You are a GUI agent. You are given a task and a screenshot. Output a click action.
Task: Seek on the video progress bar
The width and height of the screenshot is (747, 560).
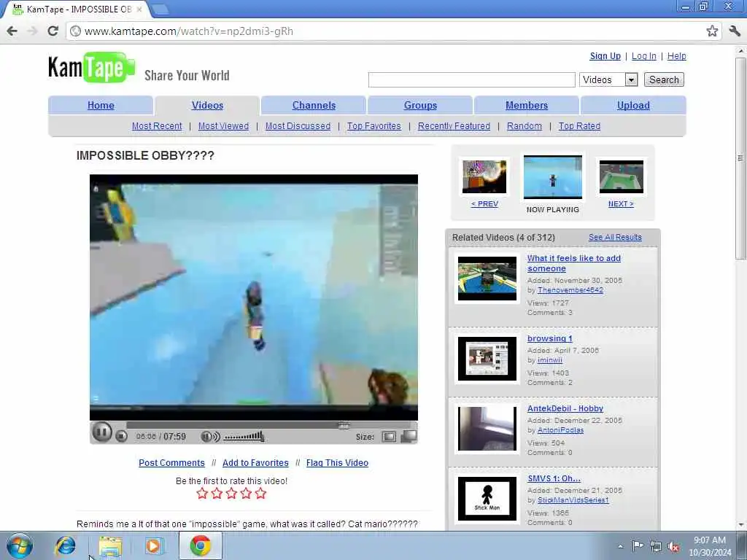pyautogui.click(x=268, y=425)
